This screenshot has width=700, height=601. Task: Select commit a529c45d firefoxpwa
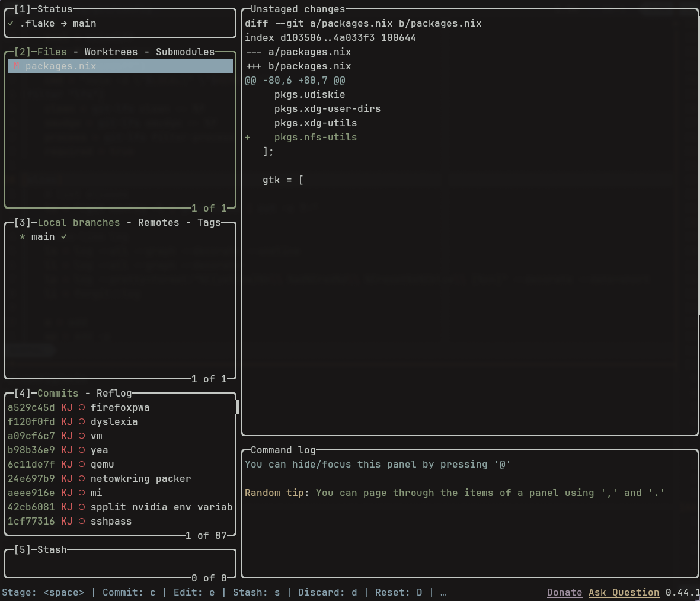[x=120, y=407]
